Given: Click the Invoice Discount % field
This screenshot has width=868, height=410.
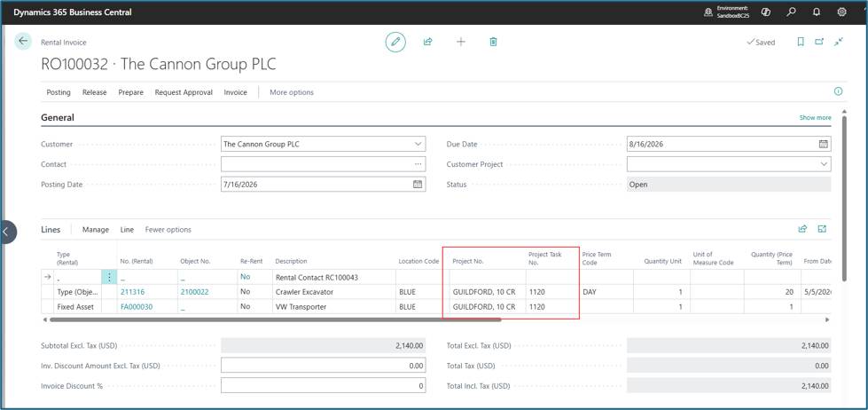Looking at the screenshot, I should [324, 386].
